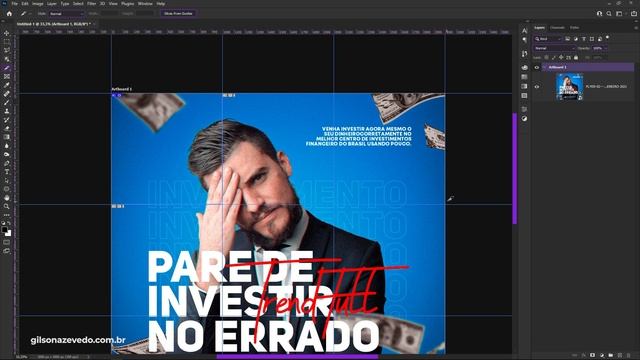Toggle filter for adjustment layers
The height and width of the screenshot is (360, 640).
click(576, 39)
